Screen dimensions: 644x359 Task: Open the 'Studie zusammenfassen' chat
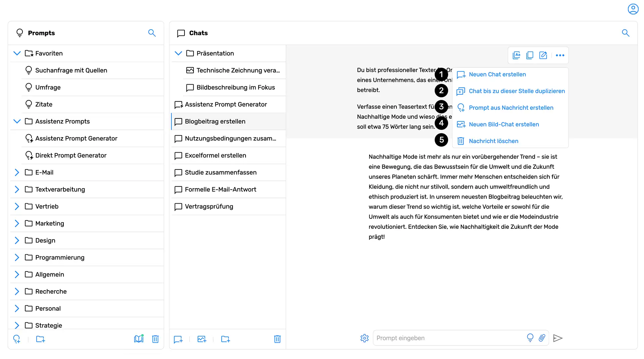(229, 172)
